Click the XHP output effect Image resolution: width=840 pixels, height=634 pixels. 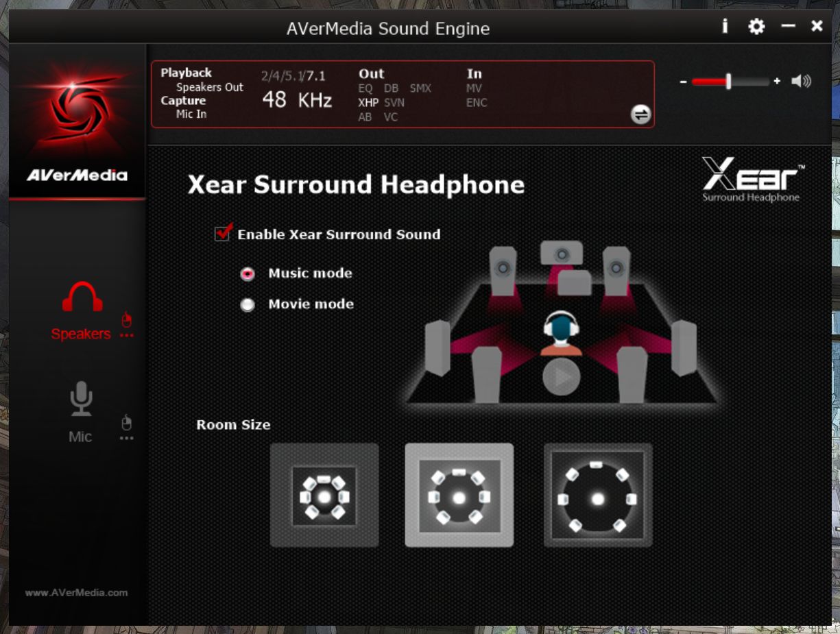coord(368,103)
